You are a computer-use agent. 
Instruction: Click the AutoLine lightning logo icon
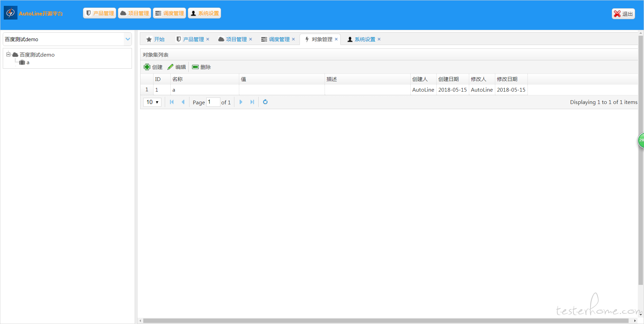[11, 13]
